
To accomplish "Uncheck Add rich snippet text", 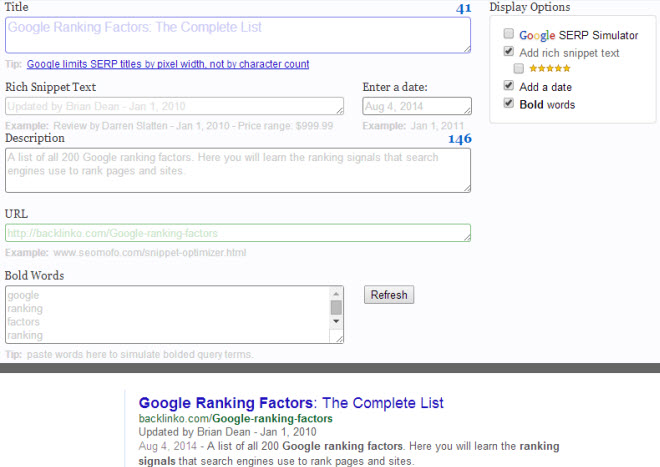I will (508, 51).
